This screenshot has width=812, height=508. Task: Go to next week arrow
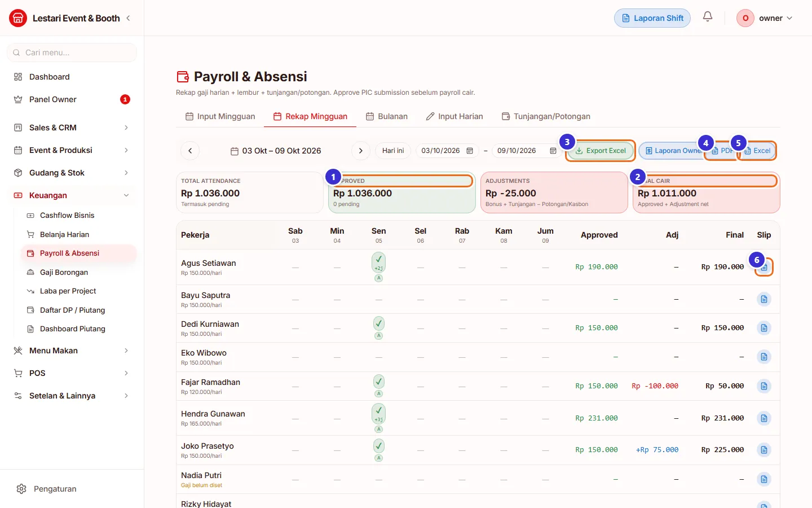[361, 151]
